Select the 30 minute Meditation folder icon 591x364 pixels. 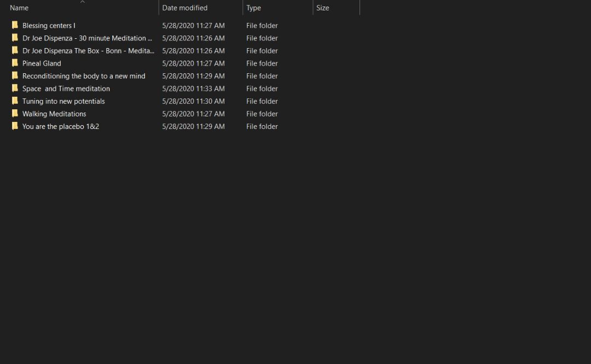tap(15, 38)
